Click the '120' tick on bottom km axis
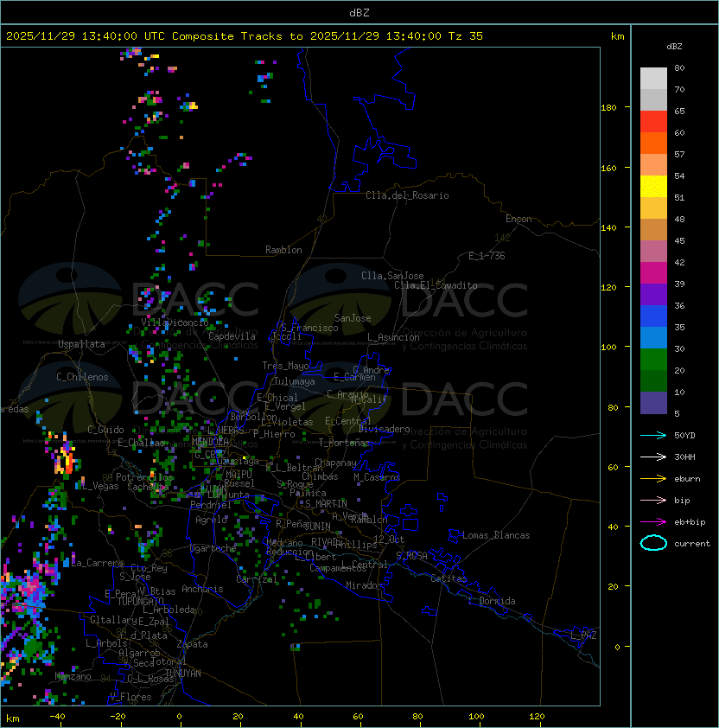Viewport: 719px width, 728px height. coord(537,717)
